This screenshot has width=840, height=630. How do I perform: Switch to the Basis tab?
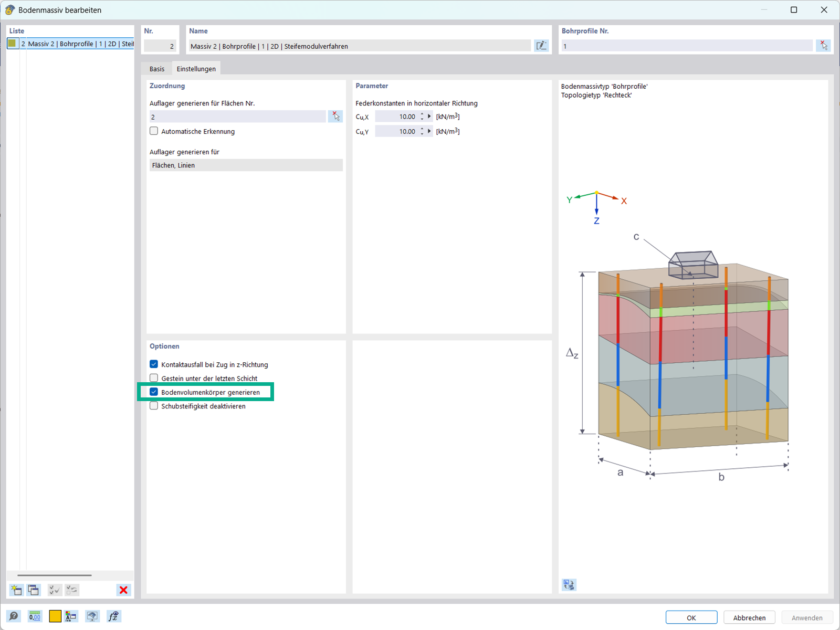(156, 69)
